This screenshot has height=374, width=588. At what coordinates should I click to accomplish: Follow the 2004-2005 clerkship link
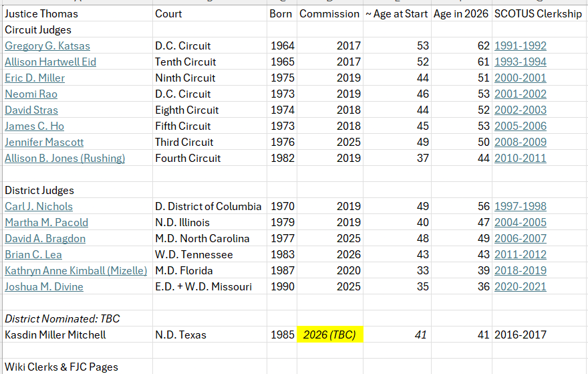(521, 223)
